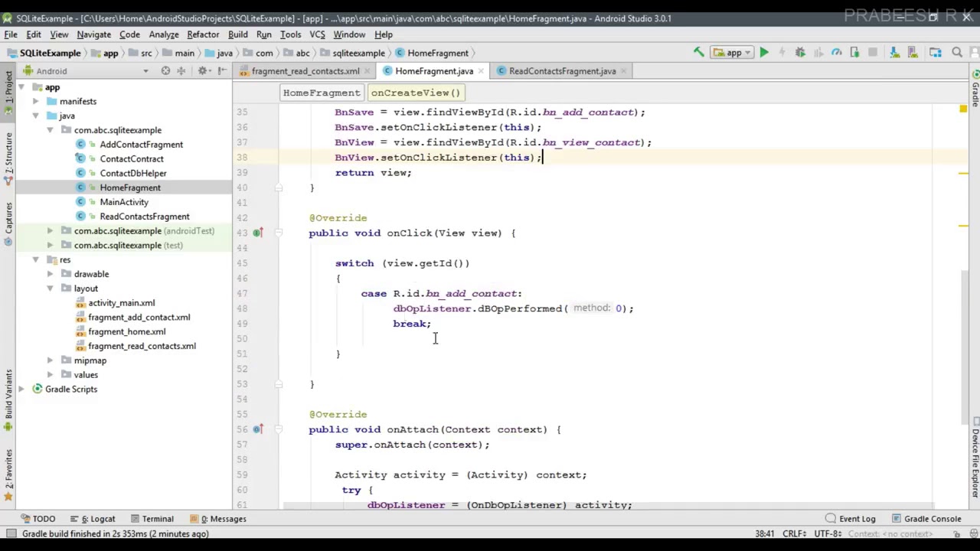Open the 0: Messages tool window
Image resolution: width=980 pixels, height=551 pixels.
(217, 519)
